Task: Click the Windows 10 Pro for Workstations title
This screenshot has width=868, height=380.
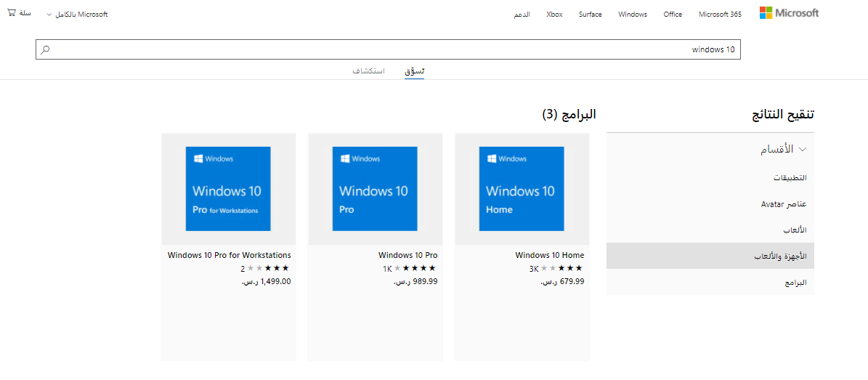Action: [x=230, y=255]
